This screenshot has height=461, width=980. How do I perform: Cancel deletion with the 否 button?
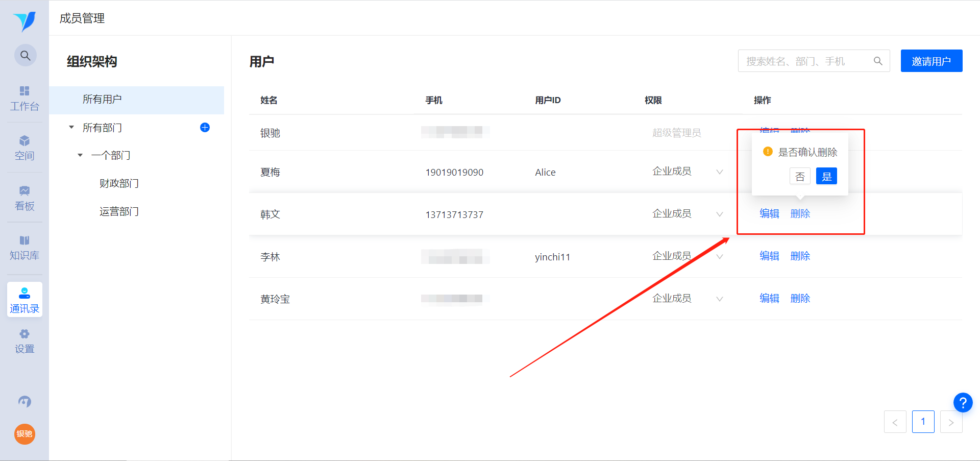pos(800,176)
